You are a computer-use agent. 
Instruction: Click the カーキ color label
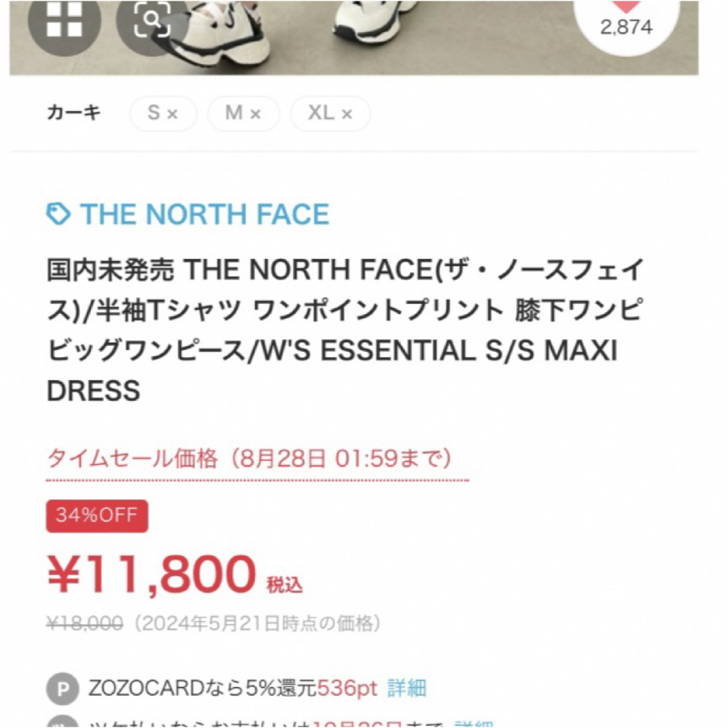tap(74, 113)
